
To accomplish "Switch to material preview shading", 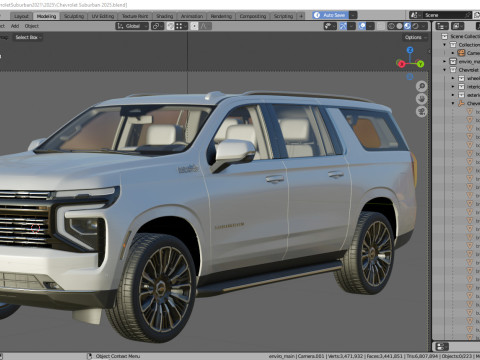I will (x=407, y=26).
